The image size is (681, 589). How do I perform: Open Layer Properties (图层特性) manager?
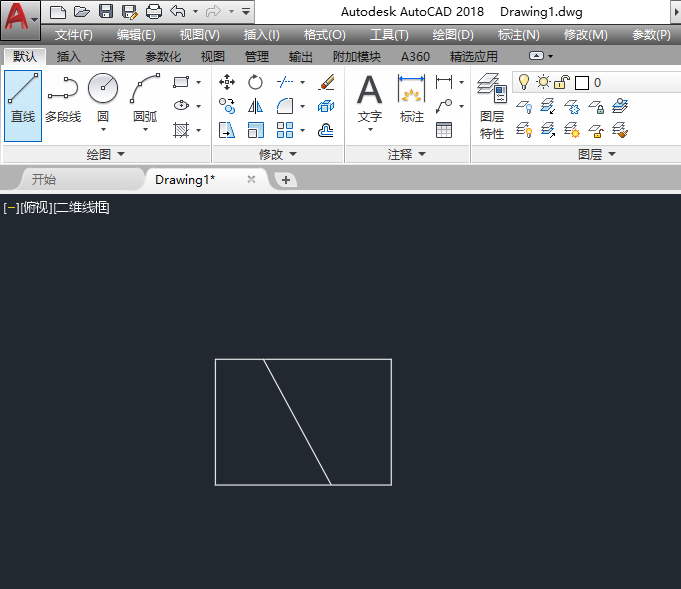pyautogui.click(x=492, y=106)
